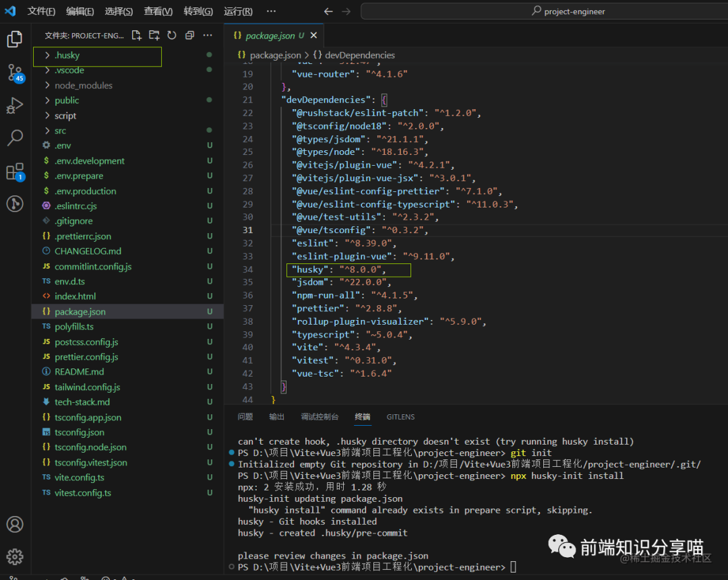Close the package.json editor tab

[x=314, y=35]
